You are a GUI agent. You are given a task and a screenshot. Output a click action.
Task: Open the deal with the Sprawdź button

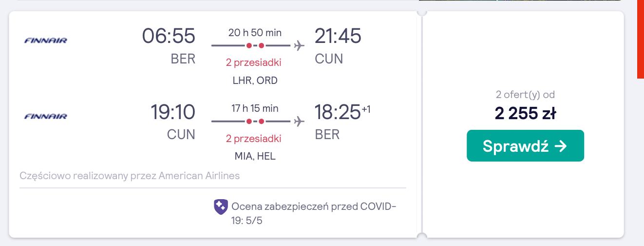525,145
